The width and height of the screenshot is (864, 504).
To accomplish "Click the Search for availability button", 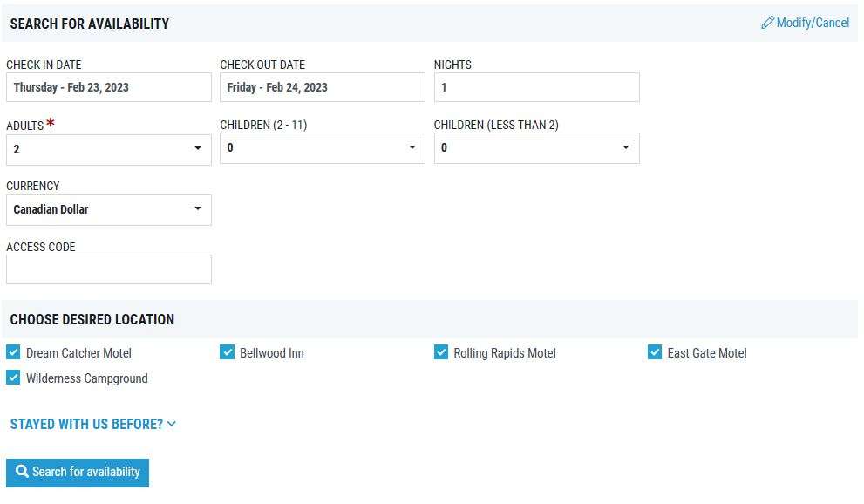I will click(x=78, y=473).
